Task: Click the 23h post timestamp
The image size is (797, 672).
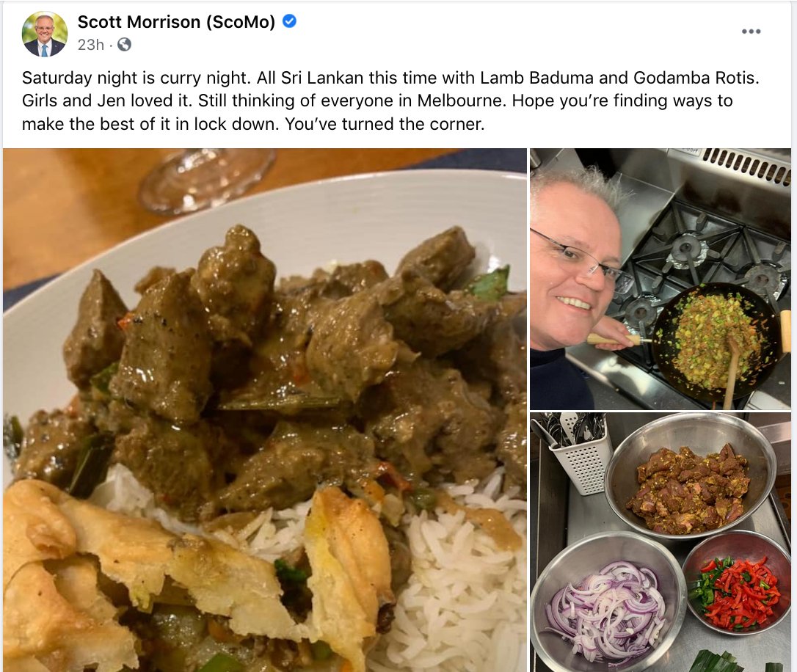Action: point(90,45)
